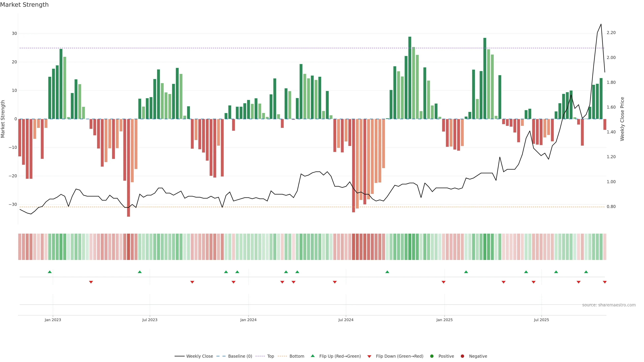
Task: Click red flip-down marker just before Jan 2025
Action: tap(443, 282)
